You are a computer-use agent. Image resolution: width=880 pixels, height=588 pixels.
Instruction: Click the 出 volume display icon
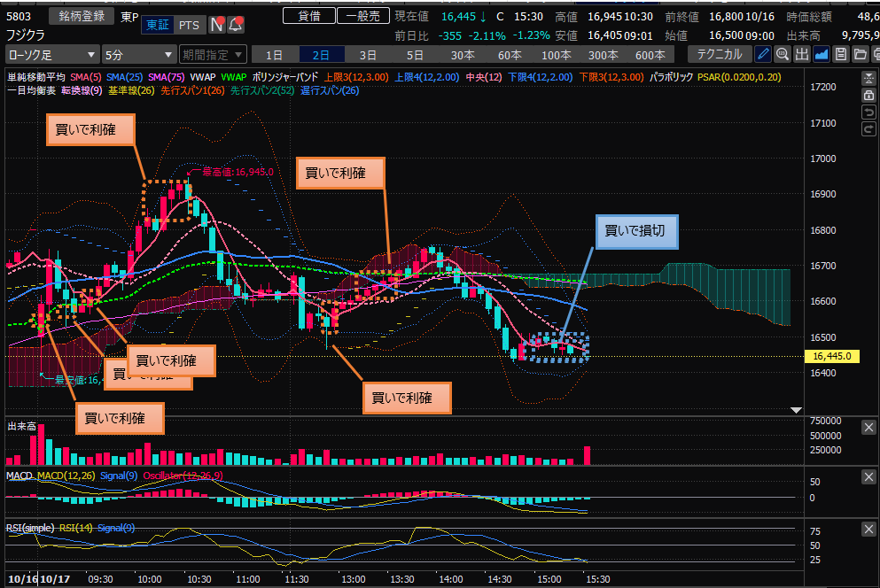(x=802, y=54)
